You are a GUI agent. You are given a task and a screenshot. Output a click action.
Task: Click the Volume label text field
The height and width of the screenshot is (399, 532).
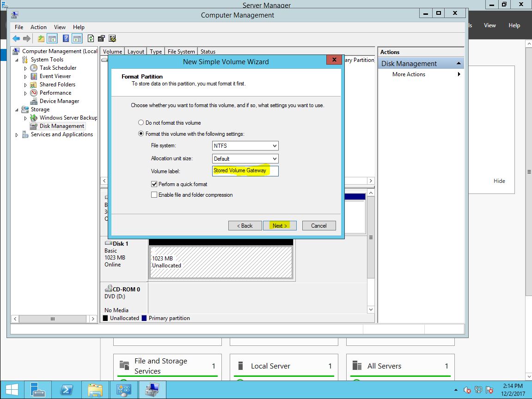point(245,171)
